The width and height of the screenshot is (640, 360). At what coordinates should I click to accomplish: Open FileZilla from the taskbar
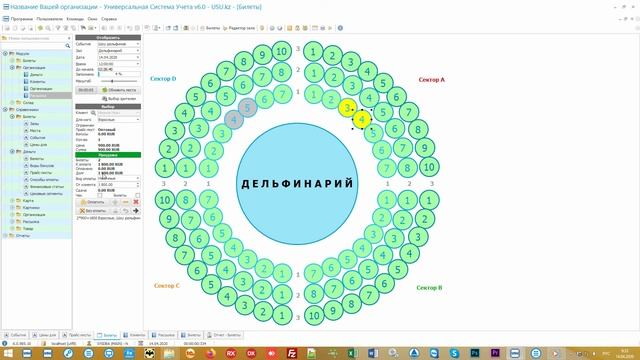point(292,353)
